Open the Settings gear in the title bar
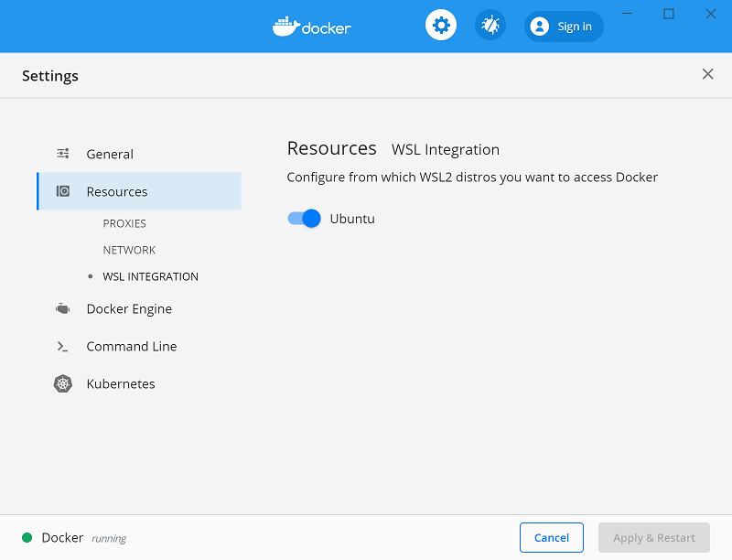 pyautogui.click(x=441, y=25)
